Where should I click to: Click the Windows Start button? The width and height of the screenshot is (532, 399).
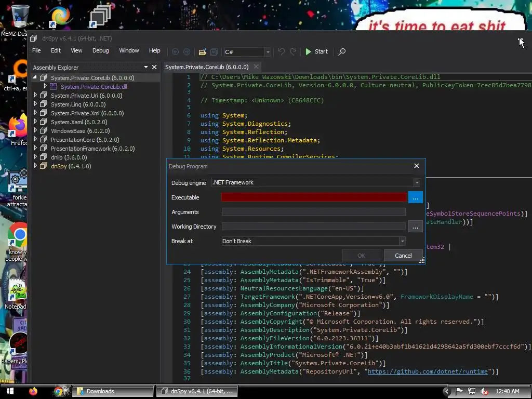[10, 391]
